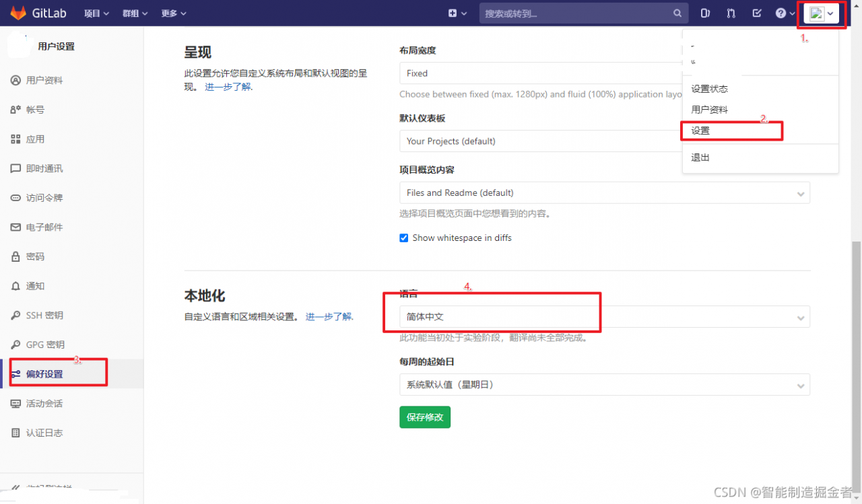The image size is (862, 504).
Task: Open the merge requests icon
Action: [x=731, y=13]
